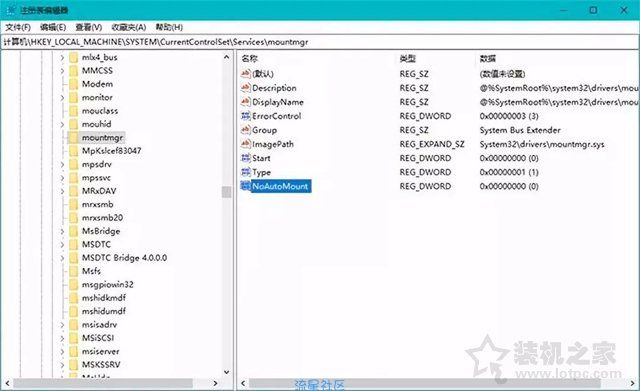Click the ErrorControl DWORD value icon
Image resolution: width=640 pixels, height=391 pixels.
tap(245, 116)
